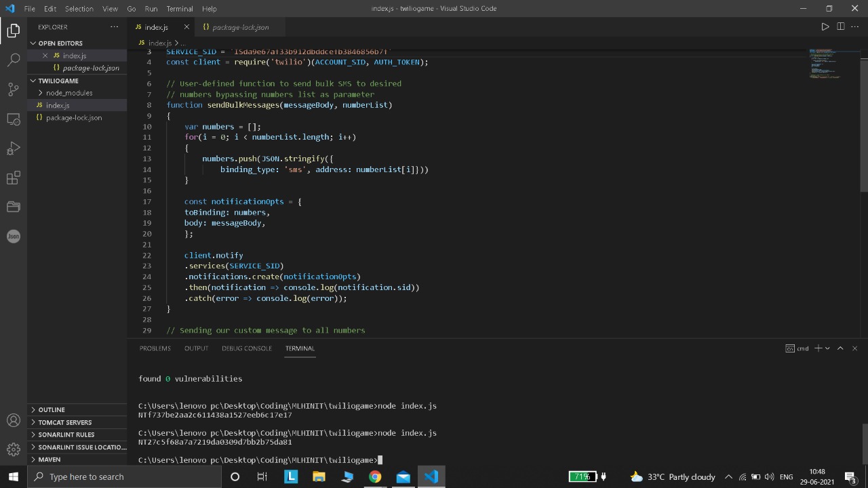Open the Source Control view
This screenshot has height=488, width=868.
[13, 89]
